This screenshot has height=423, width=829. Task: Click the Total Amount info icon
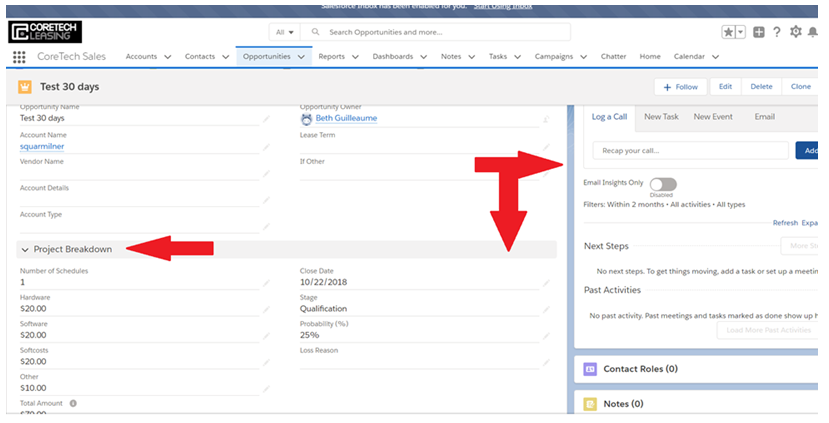pos(73,403)
